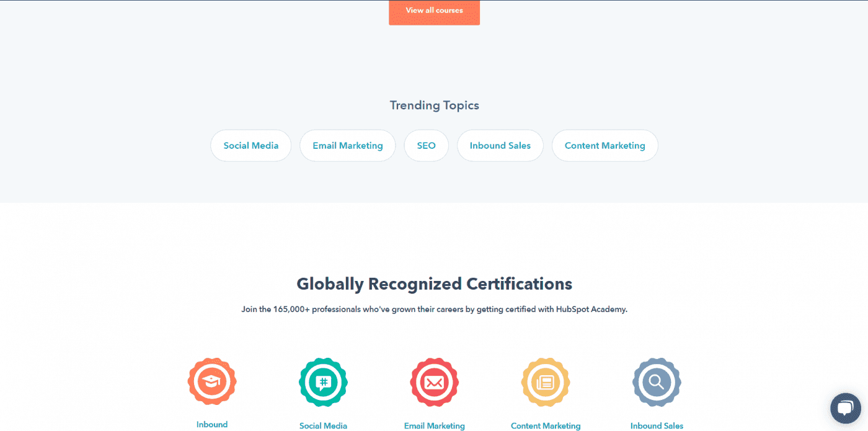Click the Content Marketing certification badge icon
Viewport: 868px width, 431px height.
[546, 382]
